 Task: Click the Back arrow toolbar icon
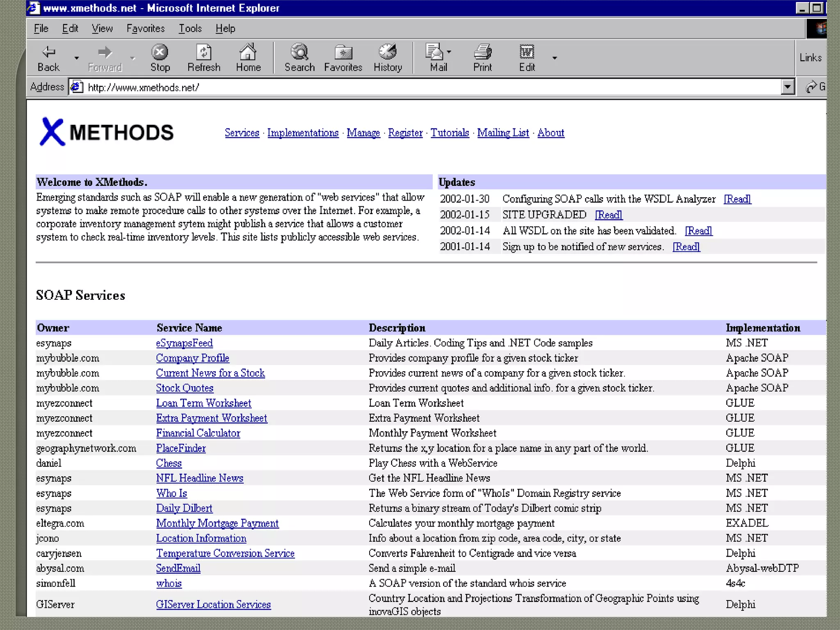pos(48,52)
